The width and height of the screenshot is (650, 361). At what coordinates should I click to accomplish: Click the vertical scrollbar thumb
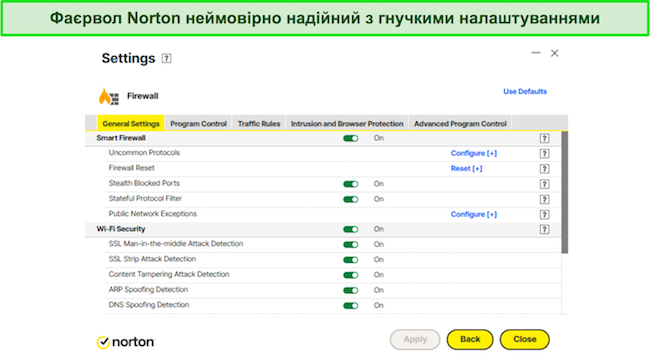click(x=565, y=192)
